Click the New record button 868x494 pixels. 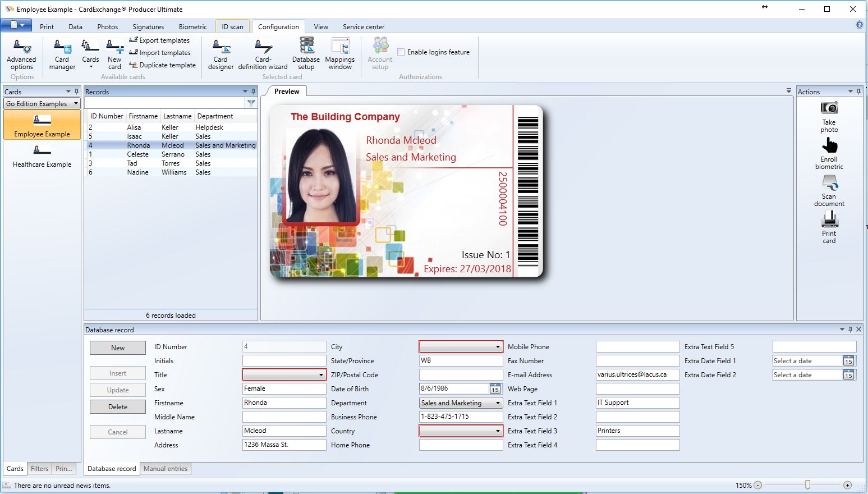pyautogui.click(x=118, y=348)
